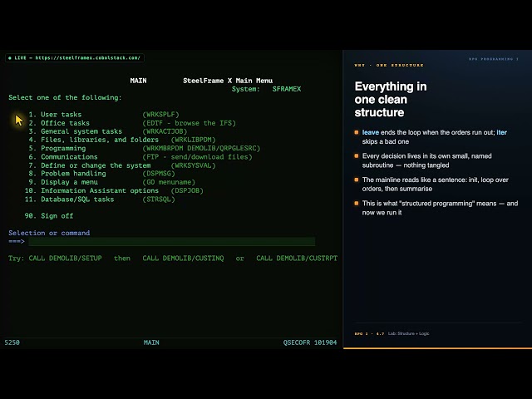Click the (STRSQL) command text

159,199
